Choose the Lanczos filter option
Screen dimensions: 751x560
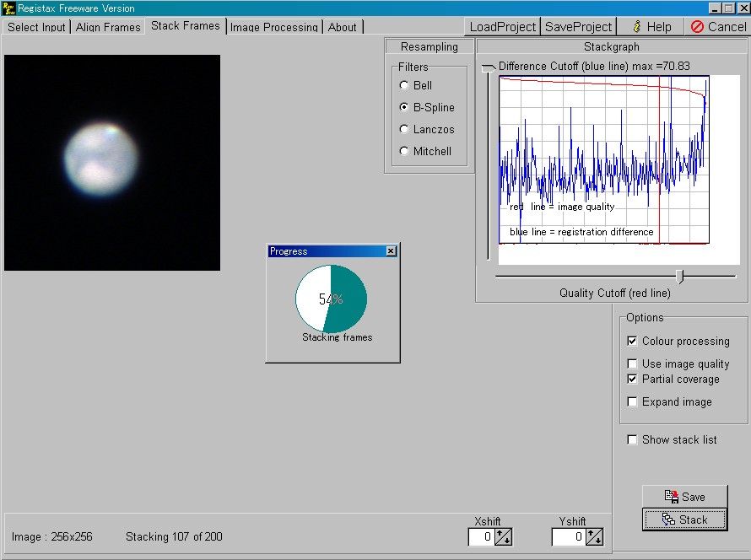[x=404, y=129]
